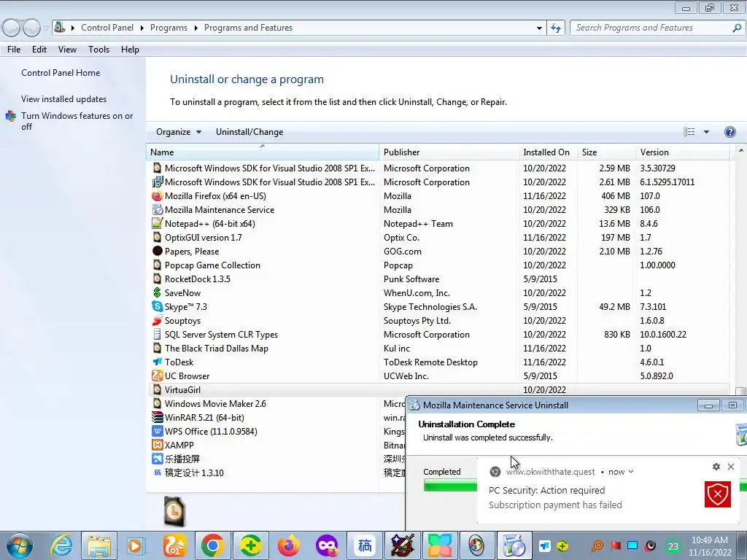Click the Back navigation button
This screenshot has height=560, width=747.
click(12, 28)
